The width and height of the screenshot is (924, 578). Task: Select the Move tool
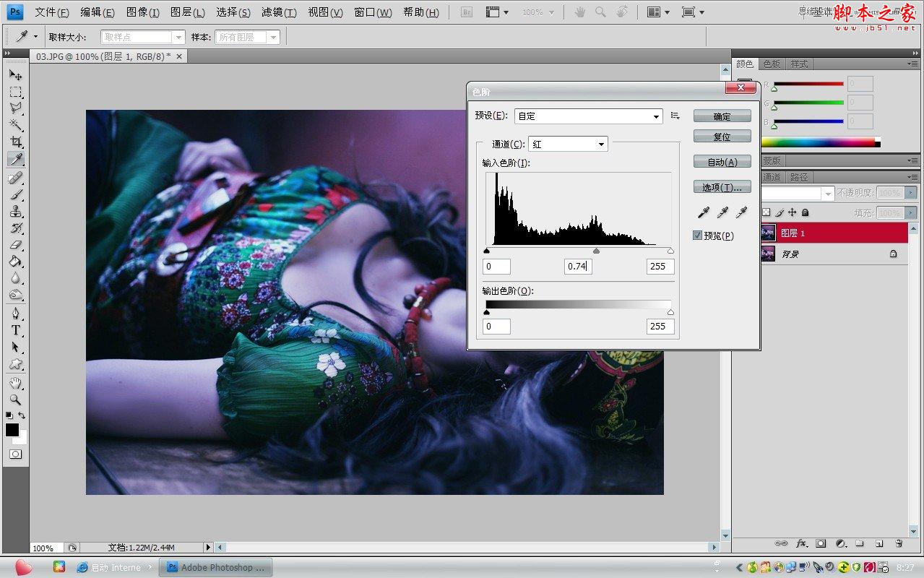tap(16, 74)
